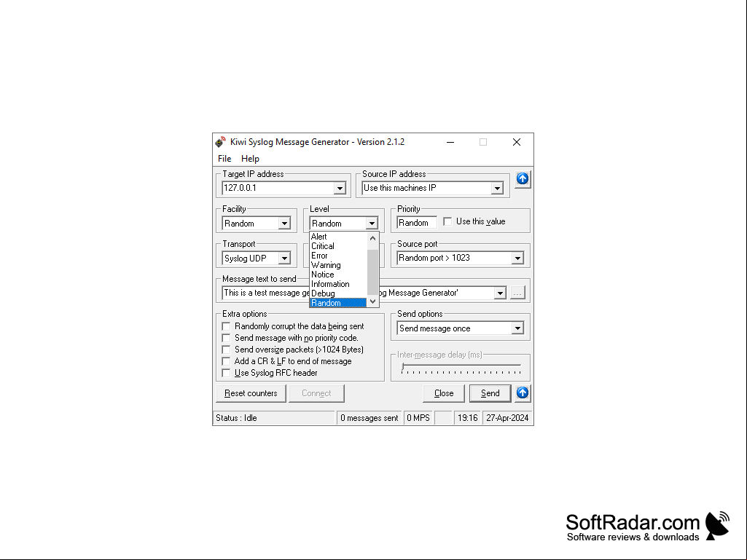Click the Priority Random input field

[x=416, y=223]
